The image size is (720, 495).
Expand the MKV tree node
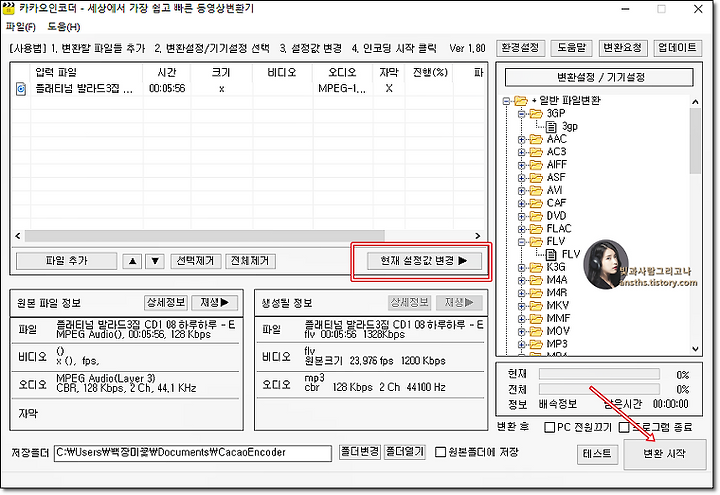(x=521, y=306)
